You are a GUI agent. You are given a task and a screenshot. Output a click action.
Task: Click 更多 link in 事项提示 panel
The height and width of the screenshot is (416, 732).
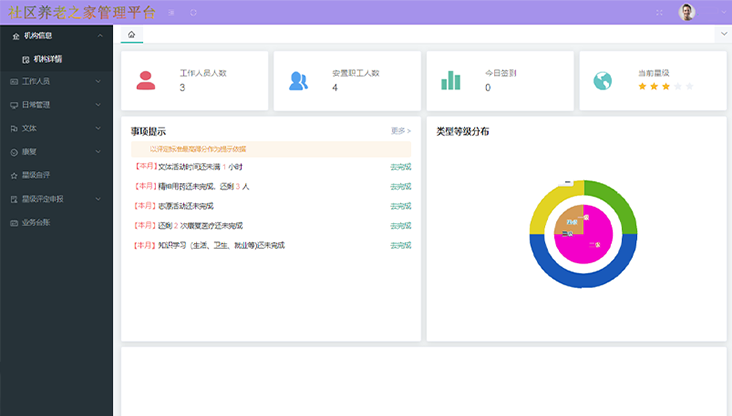click(400, 131)
